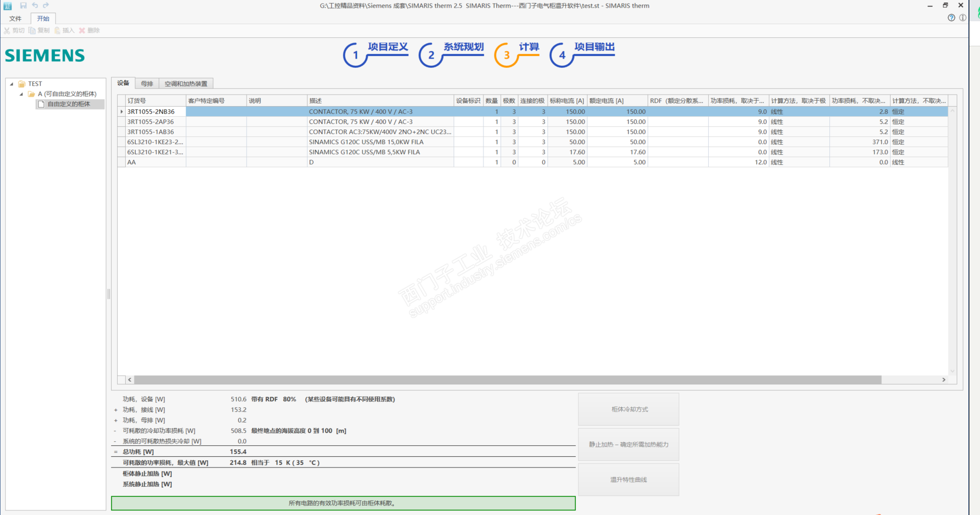Click the row selector arrow for 3RT1055-2NB36
980x515 pixels.
[121, 112]
